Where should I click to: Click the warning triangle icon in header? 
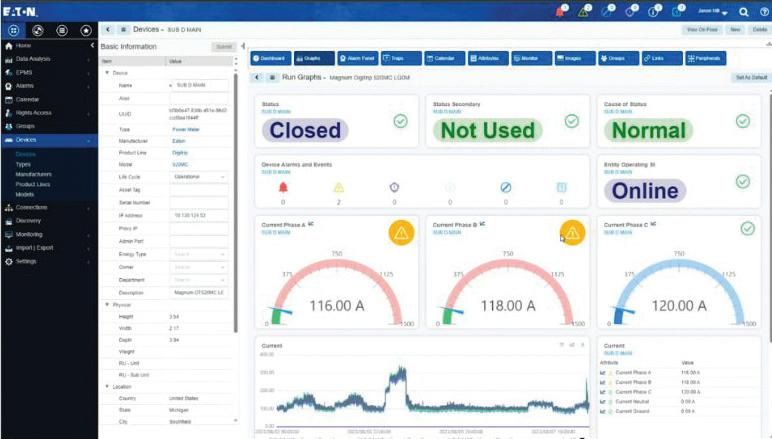[x=583, y=12]
